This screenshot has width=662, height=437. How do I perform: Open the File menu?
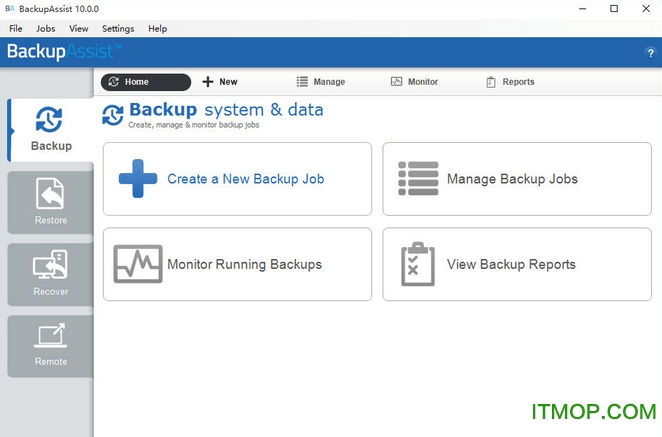coord(16,29)
